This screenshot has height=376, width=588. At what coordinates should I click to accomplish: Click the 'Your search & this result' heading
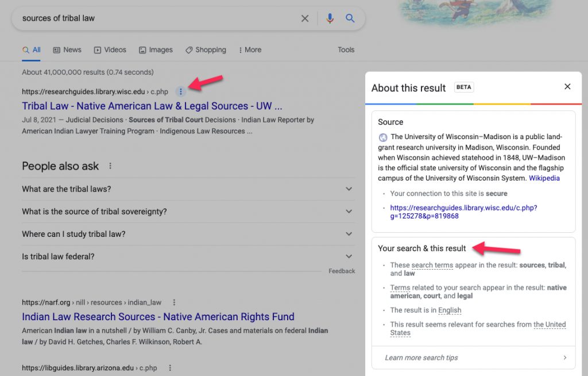(x=422, y=248)
